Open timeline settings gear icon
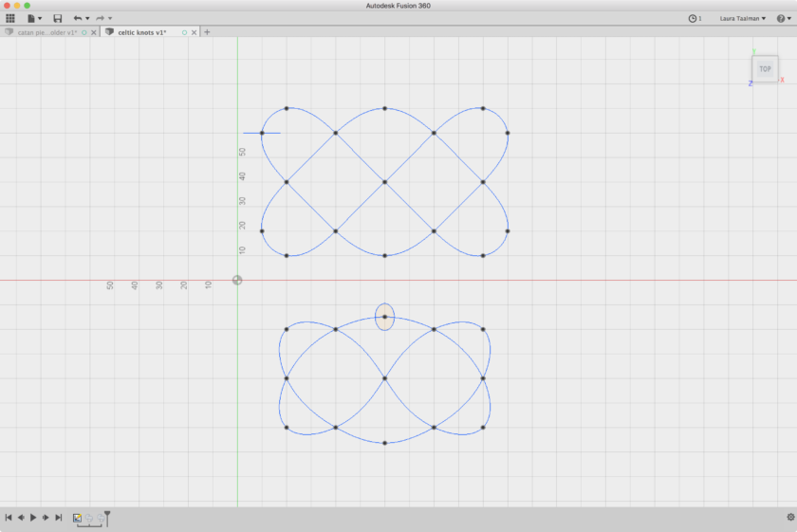This screenshot has width=797, height=532. point(790,518)
